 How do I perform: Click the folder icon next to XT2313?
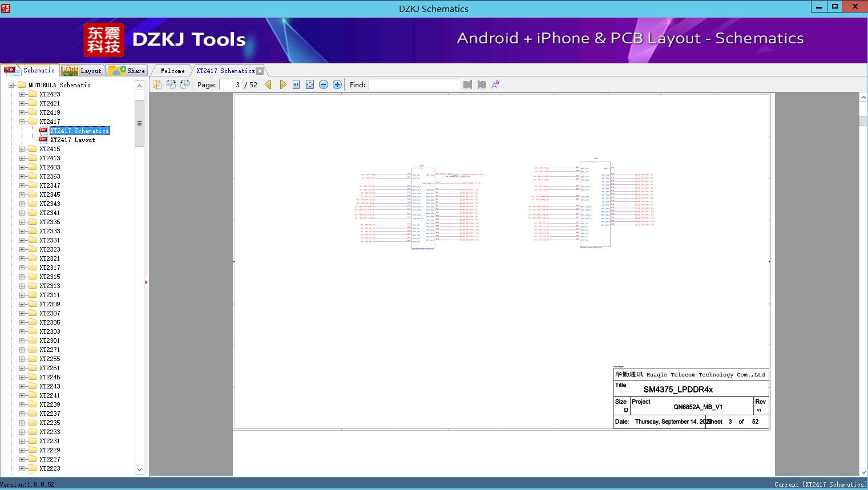(x=33, y=286)
